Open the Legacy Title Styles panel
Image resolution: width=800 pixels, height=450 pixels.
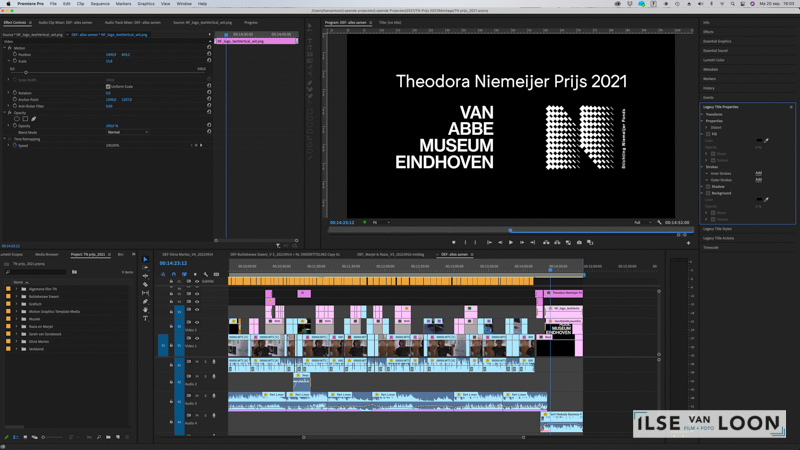[x=717, y=229]
